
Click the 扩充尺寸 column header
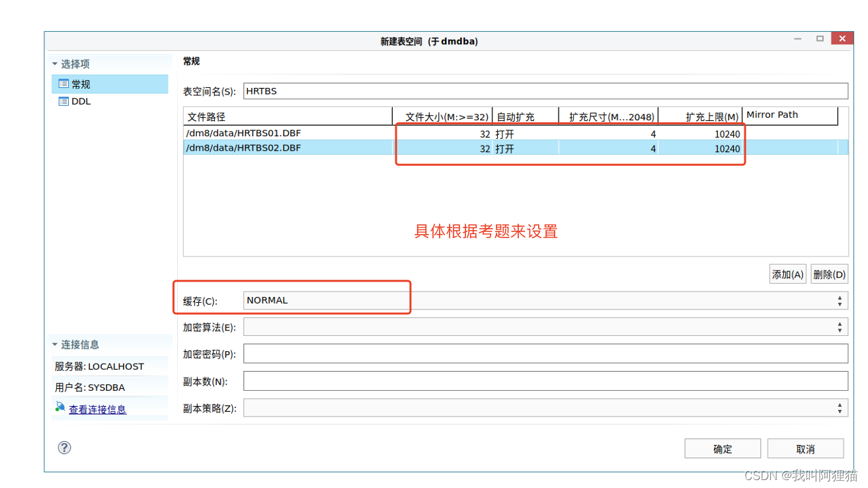[x=609, y=116]
